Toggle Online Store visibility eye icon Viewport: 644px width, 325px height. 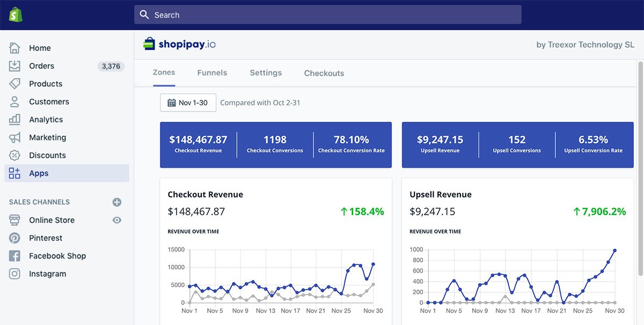(116, 220)
